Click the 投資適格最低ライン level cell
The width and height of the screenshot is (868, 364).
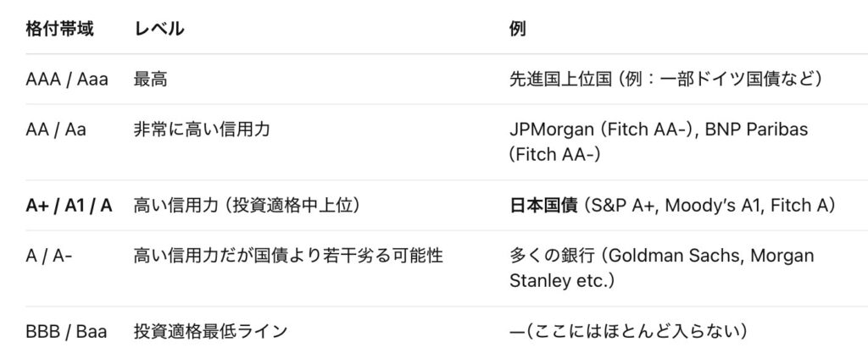209,331
